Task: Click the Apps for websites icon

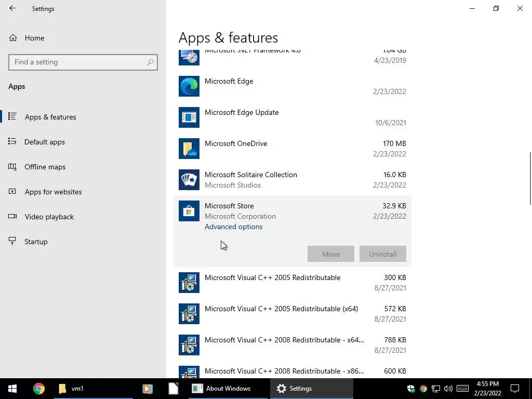Action: (12, 191)
